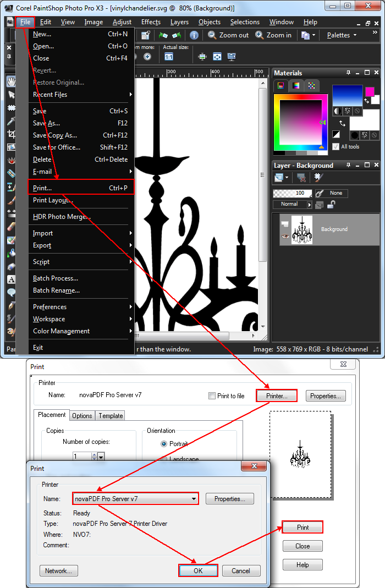Select the Pen tool
The image size is (385, 588).
pos(11,306)
